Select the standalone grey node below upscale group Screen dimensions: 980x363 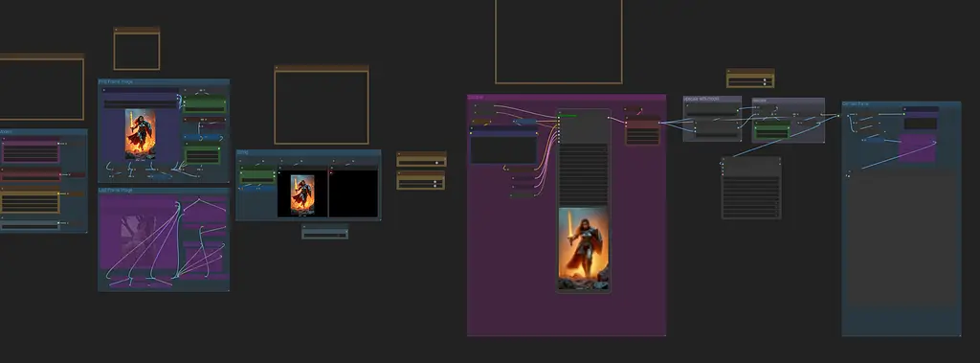click(x=751, y=187)
